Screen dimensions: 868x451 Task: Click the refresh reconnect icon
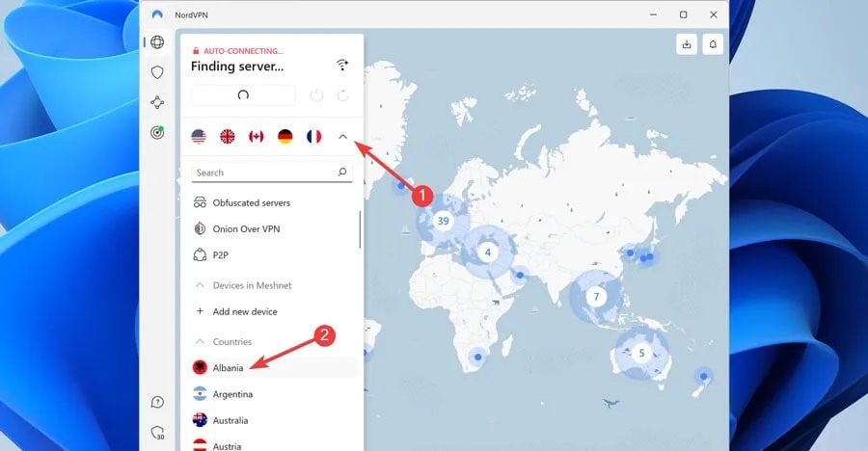[x=343, y=95]
